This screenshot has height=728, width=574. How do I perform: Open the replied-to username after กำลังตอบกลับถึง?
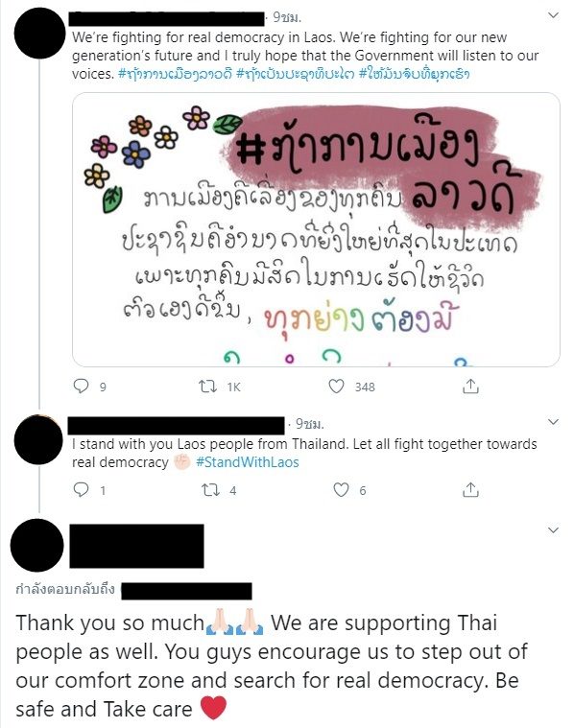click(x=186, y=591)
